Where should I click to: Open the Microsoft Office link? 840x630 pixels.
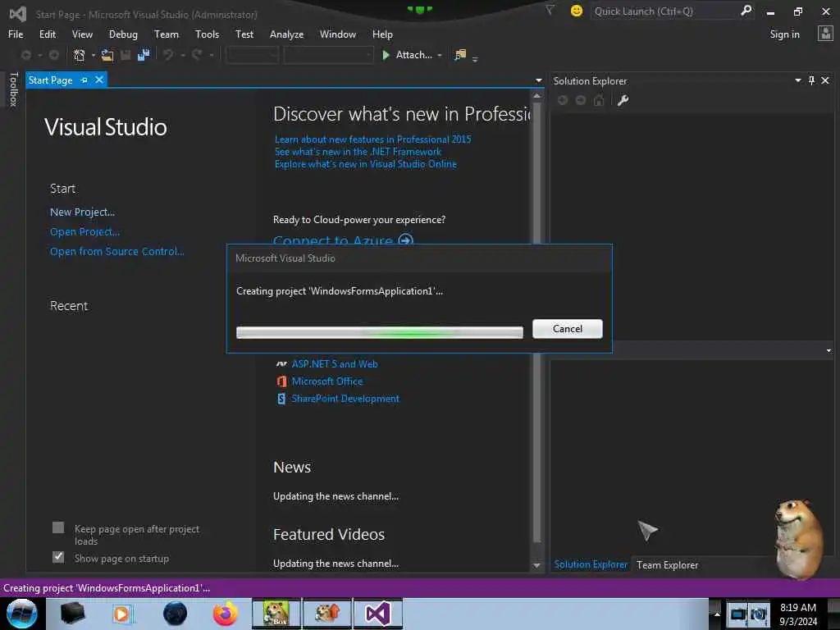326,381
